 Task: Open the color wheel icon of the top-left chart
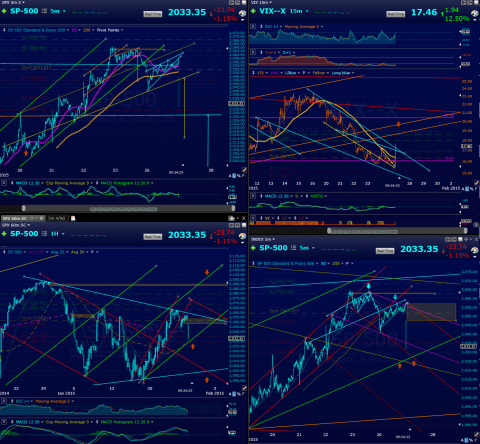click(242, 13)
